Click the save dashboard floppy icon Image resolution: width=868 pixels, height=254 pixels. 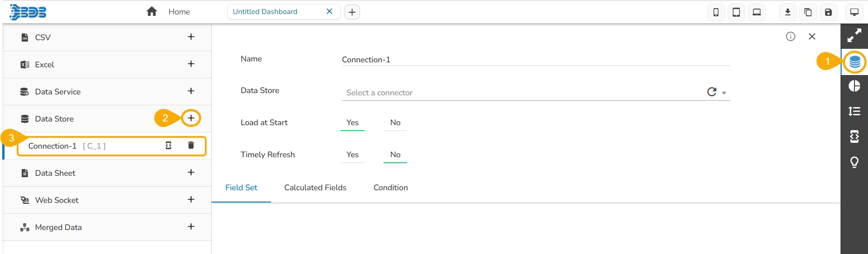(x=828, y=12)
